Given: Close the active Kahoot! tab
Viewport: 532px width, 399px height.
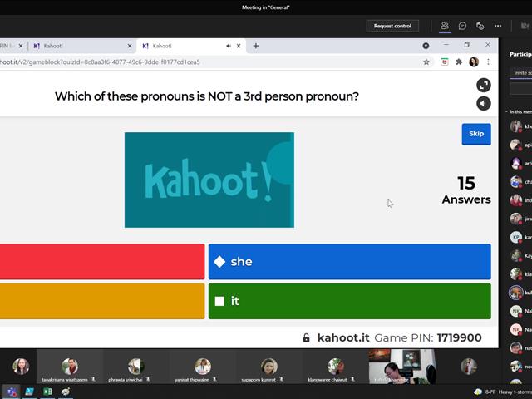Looking at the screenshot, I should pyautogui.click(x=239, y=46).
